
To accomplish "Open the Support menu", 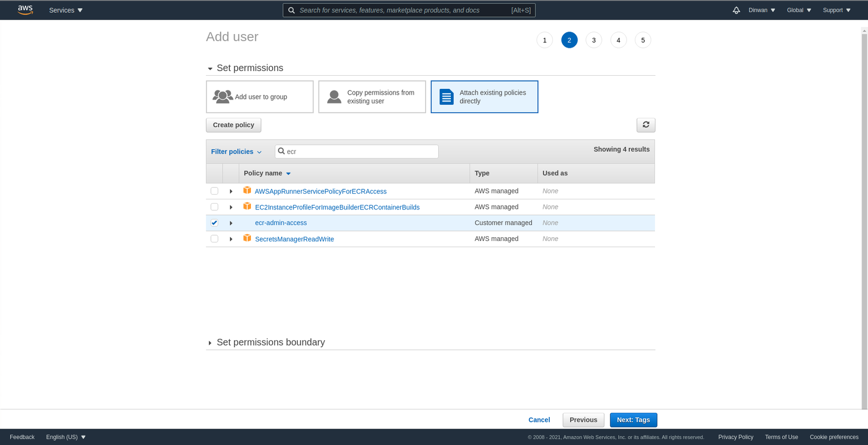I will coord(836,10).
